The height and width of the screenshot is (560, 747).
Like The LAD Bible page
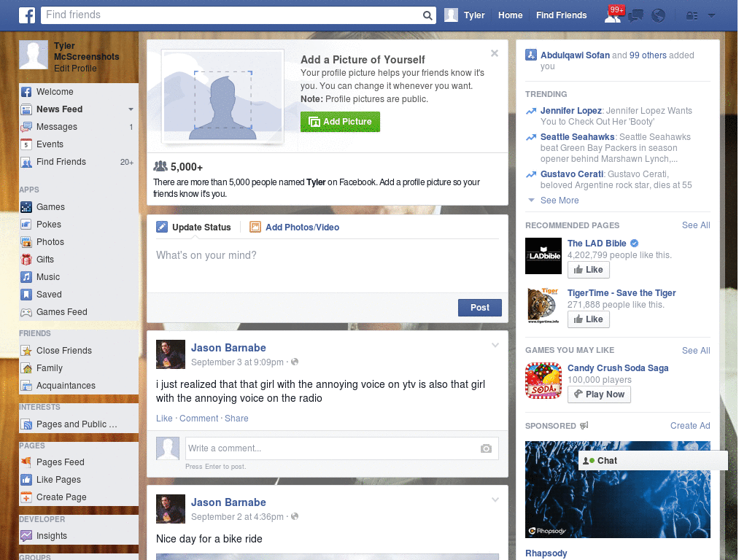(x=589, y=270)
